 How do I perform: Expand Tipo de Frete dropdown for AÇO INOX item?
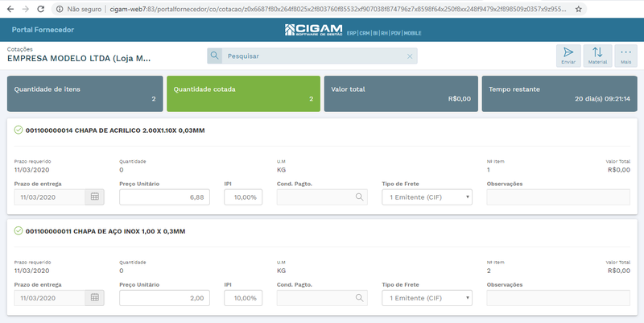427,298
